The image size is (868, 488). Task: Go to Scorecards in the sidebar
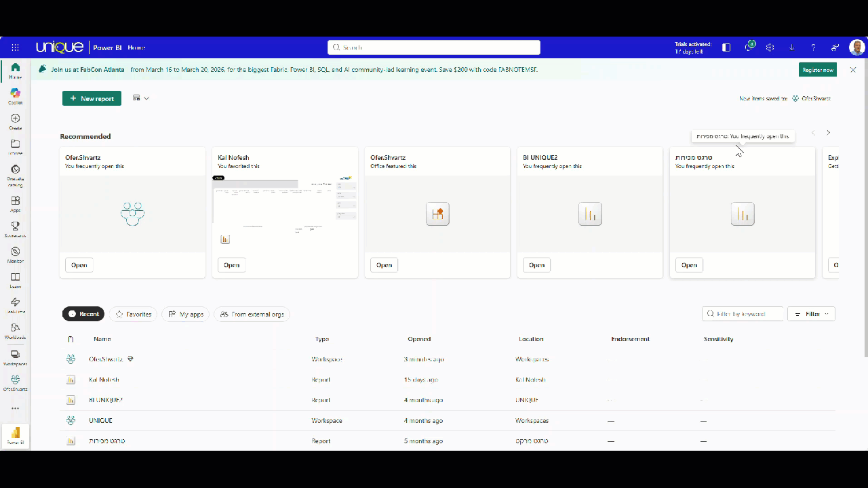(x=15, y=229)
